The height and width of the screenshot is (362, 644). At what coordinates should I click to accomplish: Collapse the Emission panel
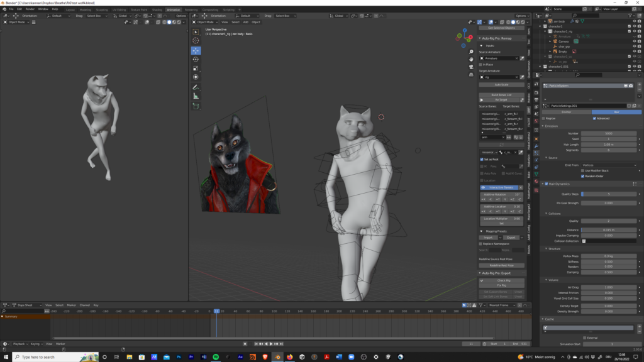click(543, 126)
